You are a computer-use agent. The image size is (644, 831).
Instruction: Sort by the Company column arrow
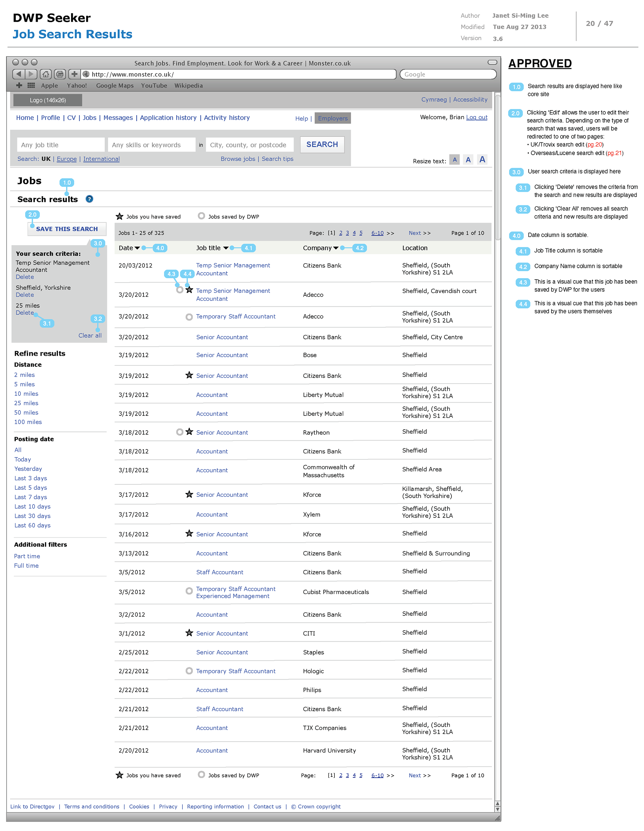click(x=336, y=248)
